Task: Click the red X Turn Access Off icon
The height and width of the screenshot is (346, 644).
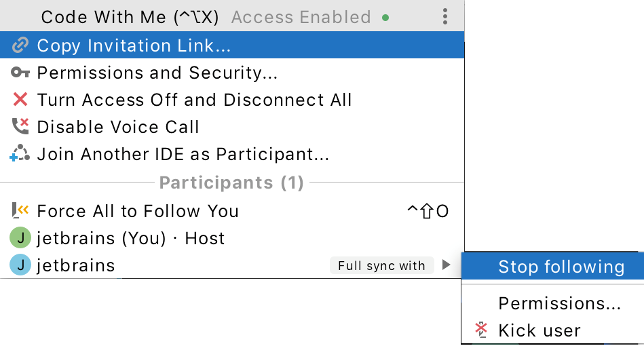Action: click(x=20, y=100)
